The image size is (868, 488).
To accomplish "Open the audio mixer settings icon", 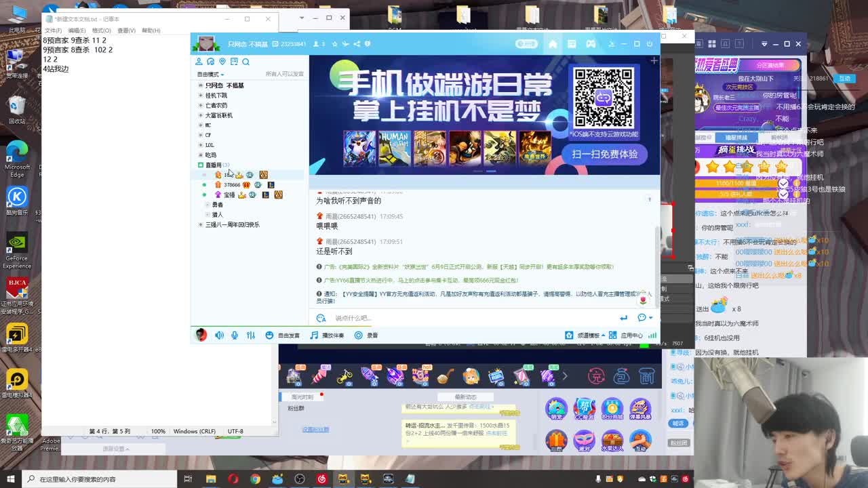I will (x=252, y=335).
